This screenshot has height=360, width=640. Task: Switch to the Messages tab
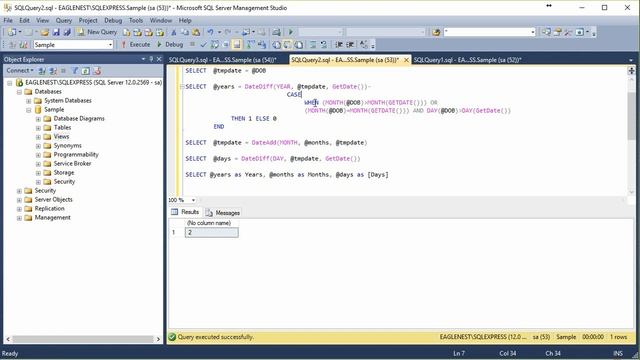(223, 213)
